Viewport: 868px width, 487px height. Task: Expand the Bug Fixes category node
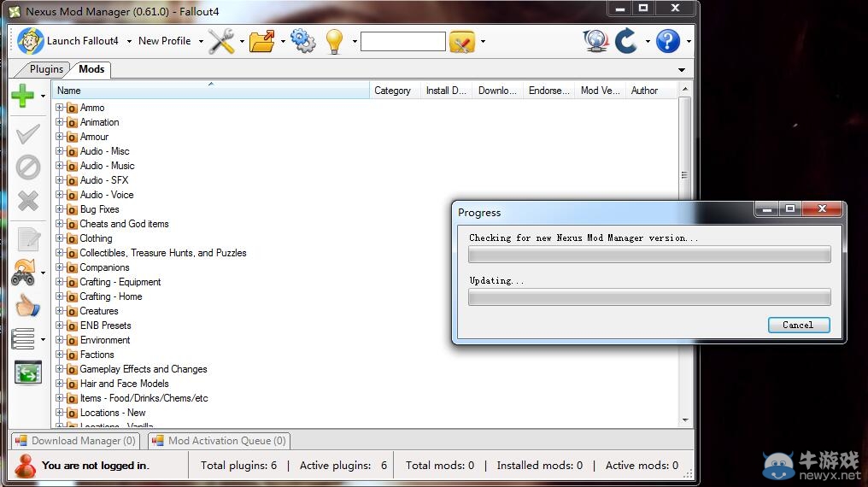point(59,208)
